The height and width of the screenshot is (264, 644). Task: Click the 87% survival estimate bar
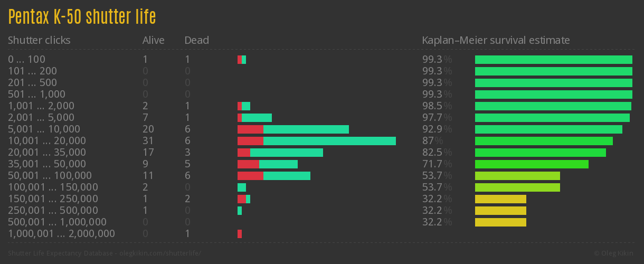[x=544, y=141]
